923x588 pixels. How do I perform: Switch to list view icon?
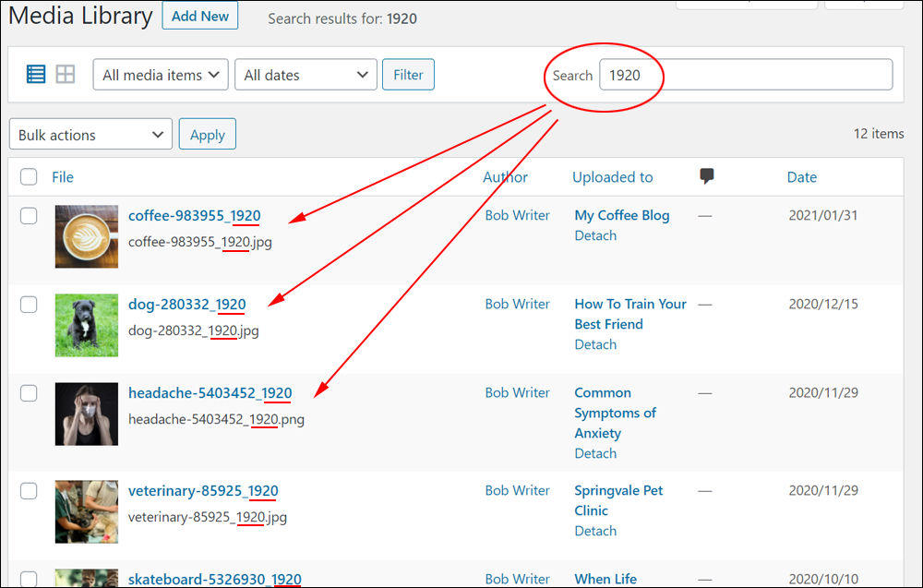pos(36,75)
